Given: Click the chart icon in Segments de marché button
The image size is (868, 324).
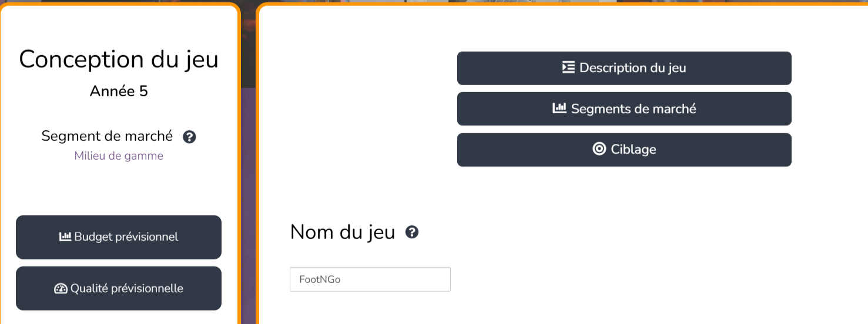Looking at the screenshot, I should (x=559, y=108).
